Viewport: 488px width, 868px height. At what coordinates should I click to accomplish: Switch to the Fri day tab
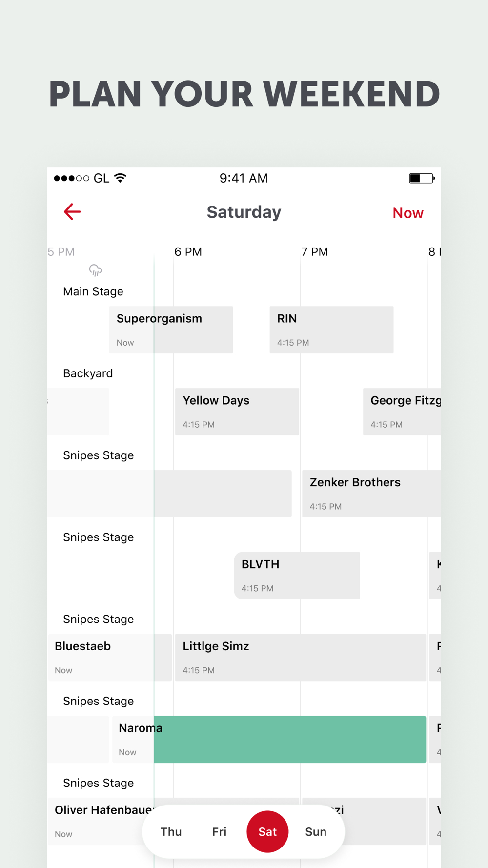(219, 831)
